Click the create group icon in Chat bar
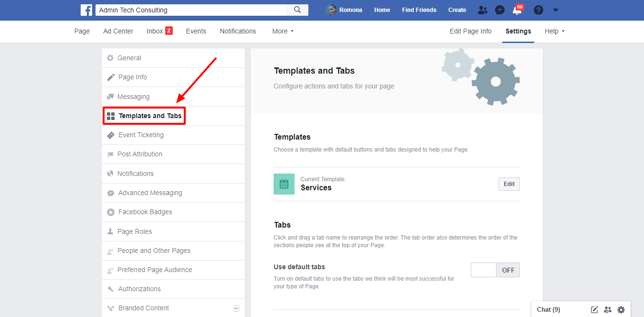 pos(607,310)
